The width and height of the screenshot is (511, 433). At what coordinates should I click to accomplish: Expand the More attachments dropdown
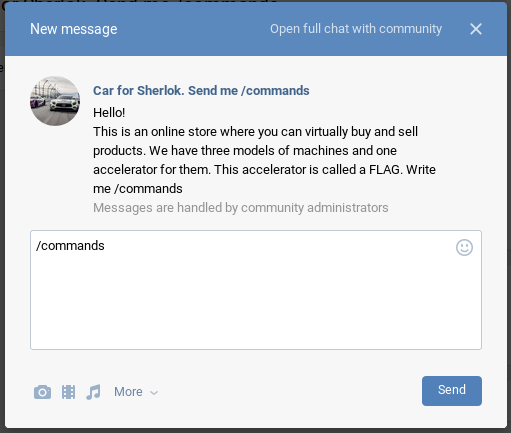(x=136, y=392)
